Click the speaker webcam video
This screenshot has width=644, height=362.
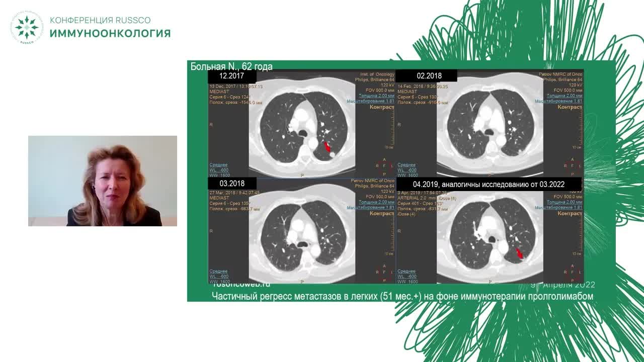102,181
